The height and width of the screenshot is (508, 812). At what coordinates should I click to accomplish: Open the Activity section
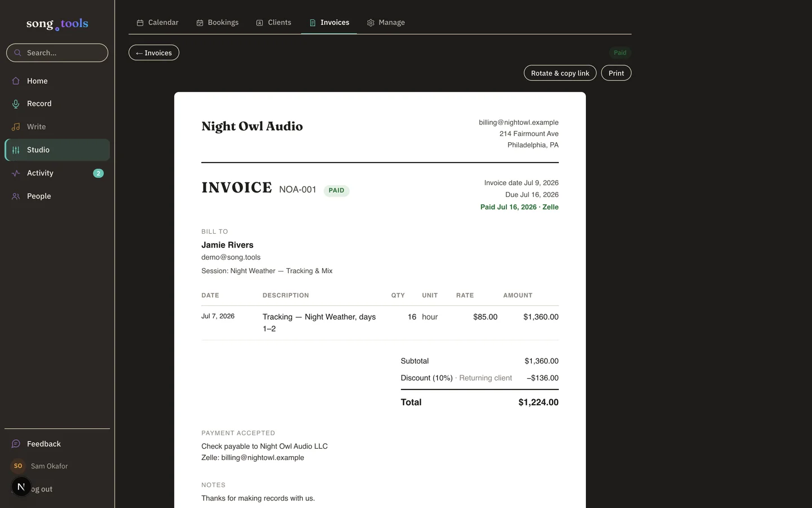click(57, 173)
